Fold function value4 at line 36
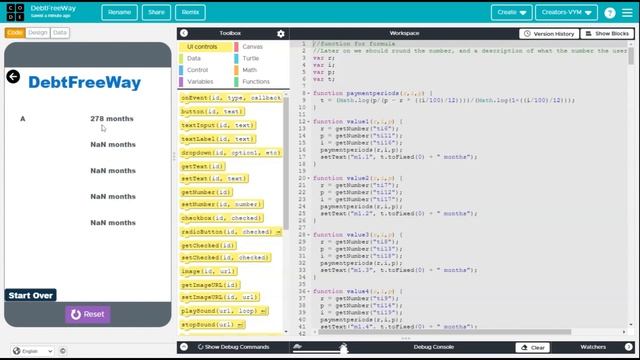This screenshot has width=640, height=360. coord(309,291)
